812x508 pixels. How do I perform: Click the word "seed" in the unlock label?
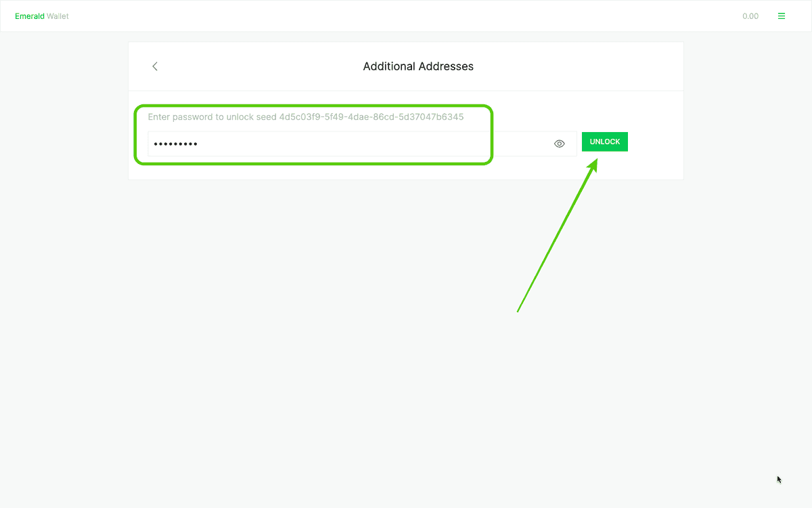pos(265,117)
